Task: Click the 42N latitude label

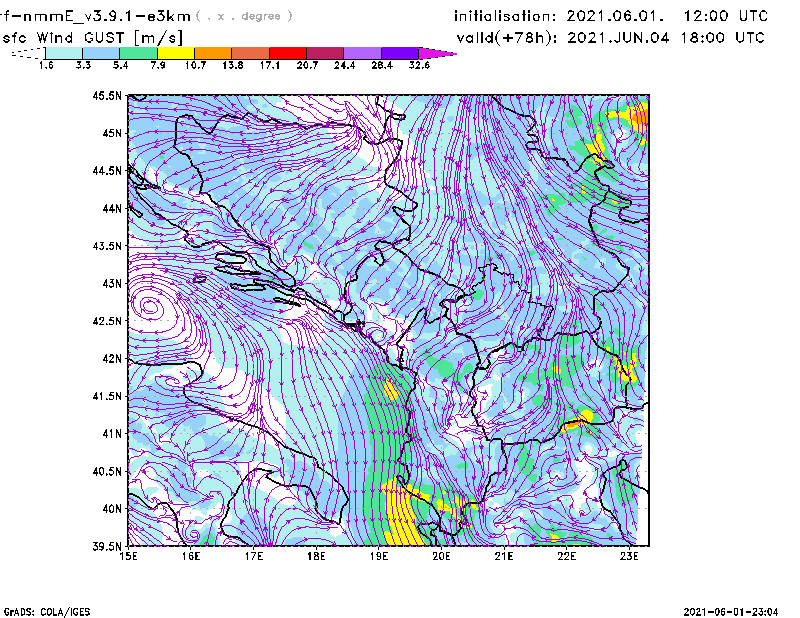Action: pyautogui.click(x=112, y=358)
